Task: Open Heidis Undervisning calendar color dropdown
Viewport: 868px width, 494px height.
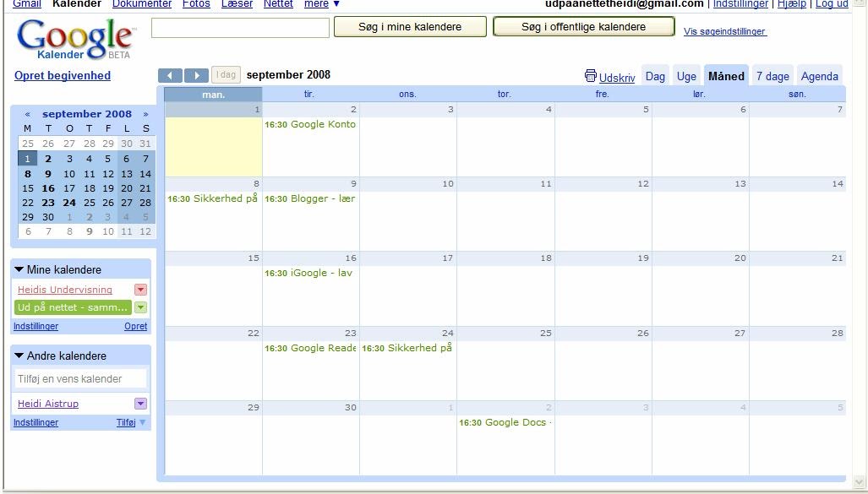Action: [x=140, y=290]
